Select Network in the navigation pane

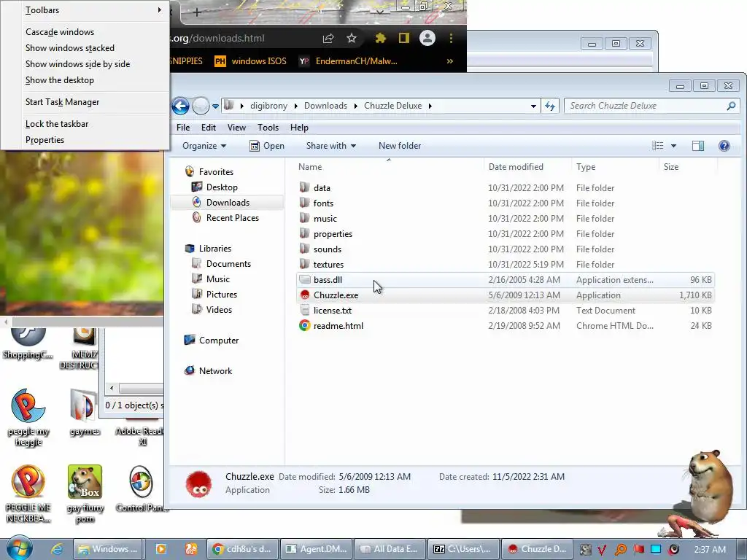[215, 371]
